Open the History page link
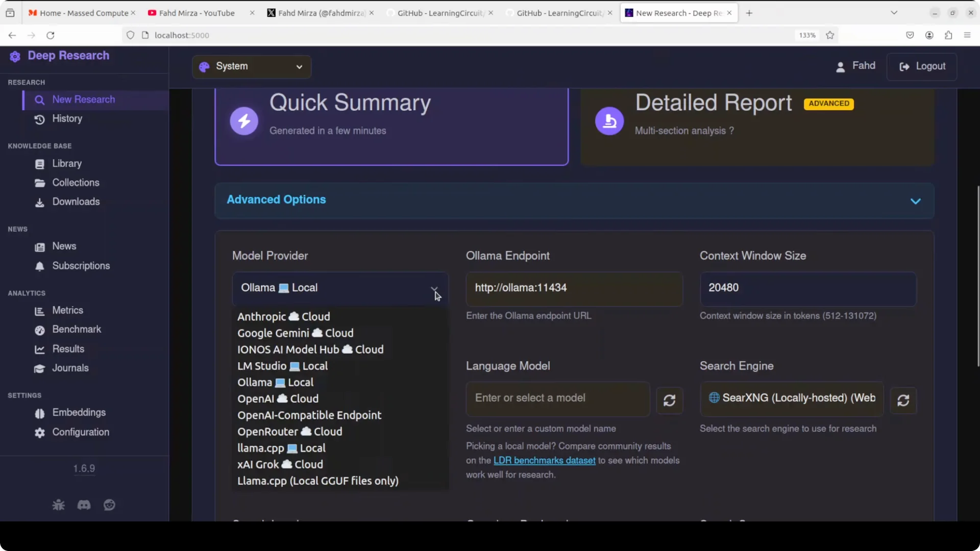Screen dimensions: 980x551 tap(67, 119)
